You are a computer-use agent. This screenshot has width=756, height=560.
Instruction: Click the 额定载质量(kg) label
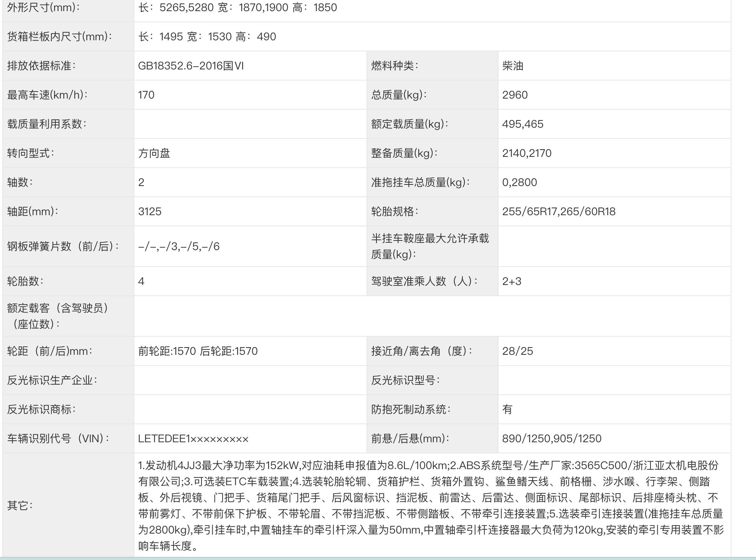coord(408,123)
